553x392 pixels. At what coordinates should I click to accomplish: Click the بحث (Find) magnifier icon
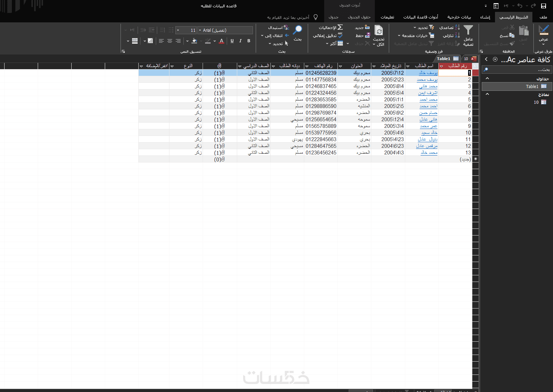point(298,30)
